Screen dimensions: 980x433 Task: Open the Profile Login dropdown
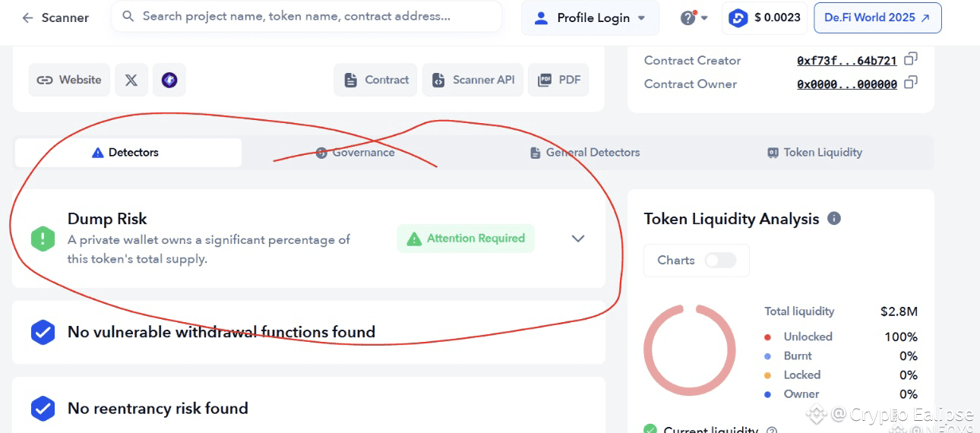point(590,17)
